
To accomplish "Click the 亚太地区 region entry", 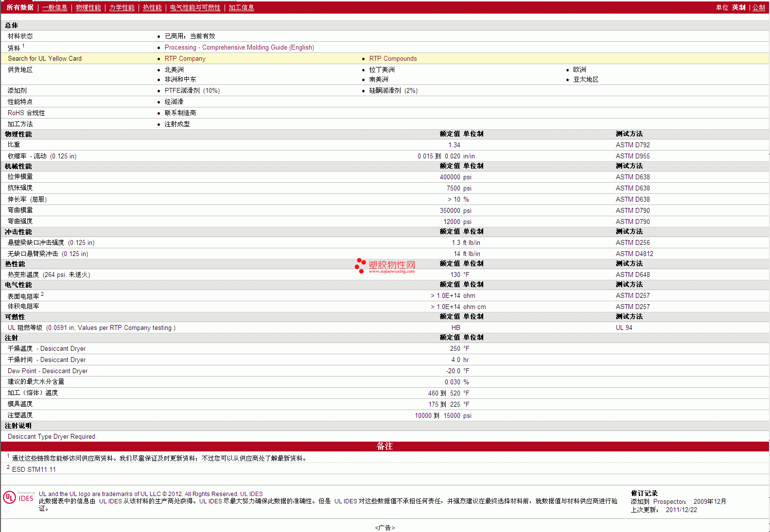I will coord(585,80).
